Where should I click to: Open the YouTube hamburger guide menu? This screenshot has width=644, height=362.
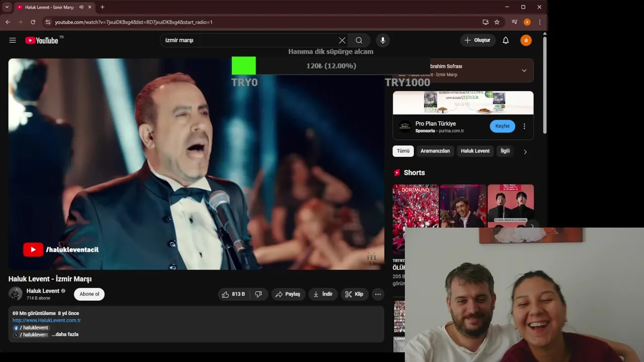tap(13, 40)
